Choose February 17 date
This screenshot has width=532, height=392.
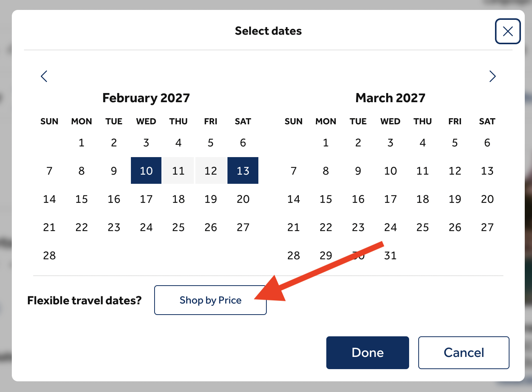146,199
